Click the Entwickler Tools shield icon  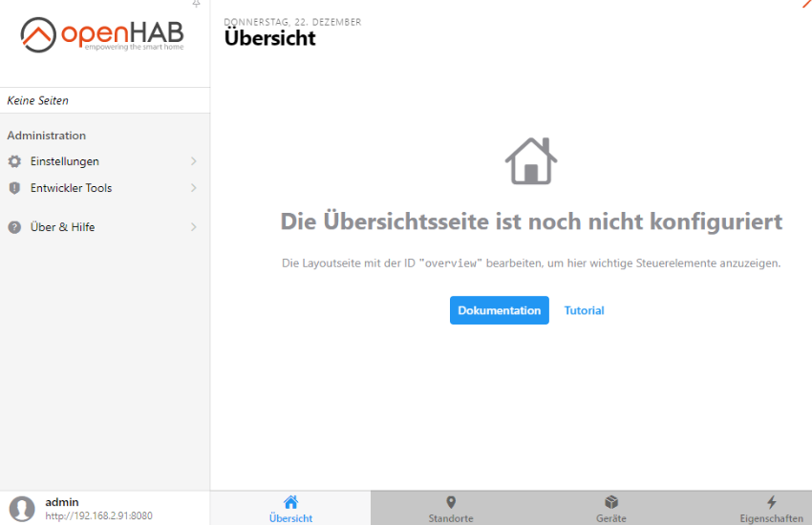(x=14, y=188)
